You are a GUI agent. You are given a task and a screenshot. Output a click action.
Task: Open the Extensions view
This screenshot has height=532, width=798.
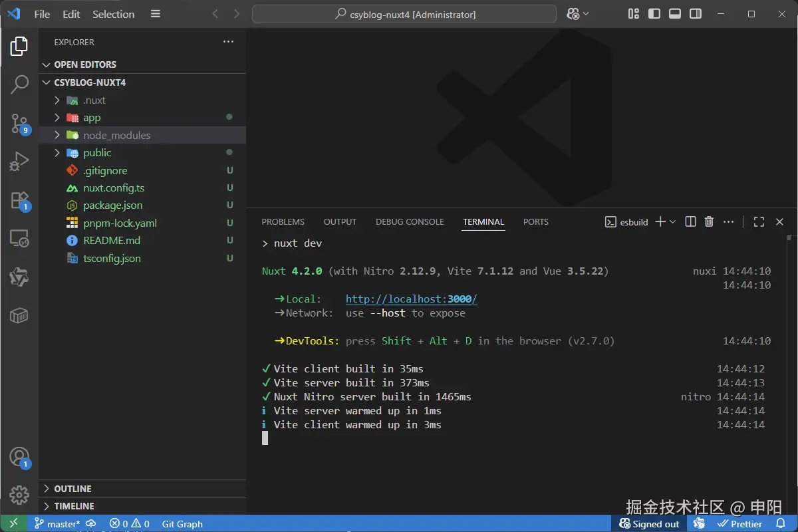click(x=19, y=199)
